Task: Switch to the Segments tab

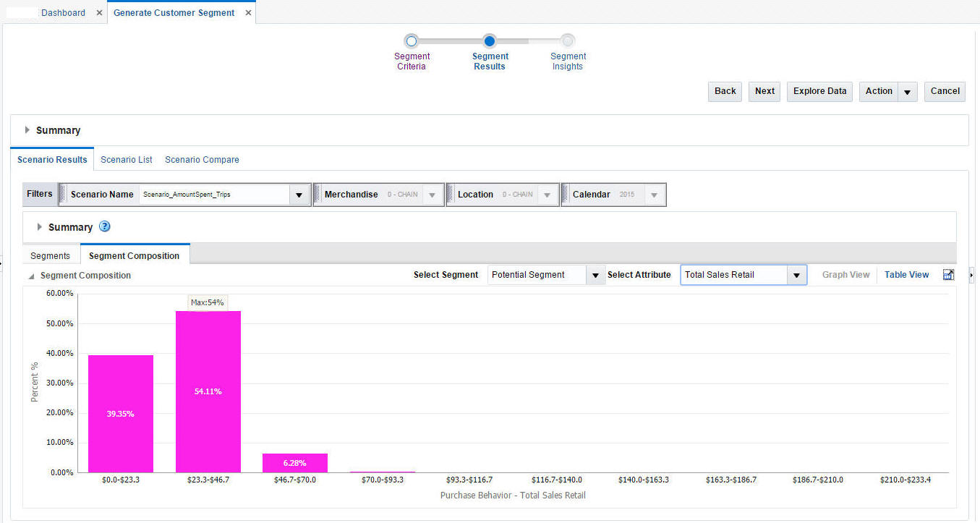Action: (x=51, y=255)
